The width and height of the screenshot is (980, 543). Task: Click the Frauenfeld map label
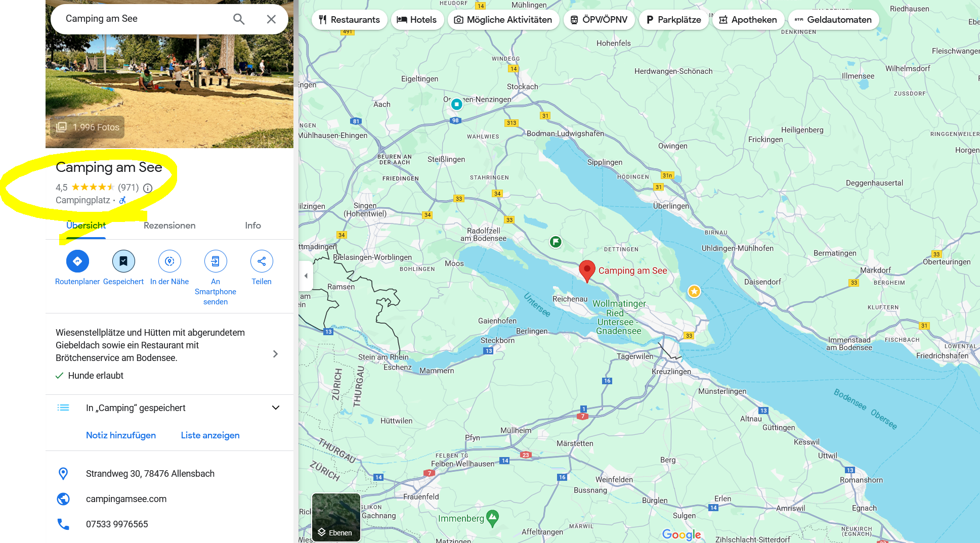coord(421,496)
